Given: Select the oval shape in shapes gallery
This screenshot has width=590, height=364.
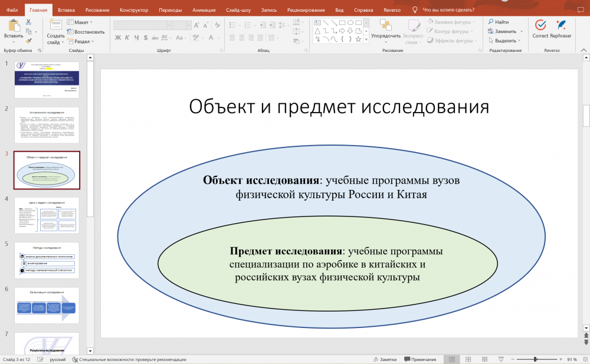Looking at the screenshot, I should coord(350,22).
